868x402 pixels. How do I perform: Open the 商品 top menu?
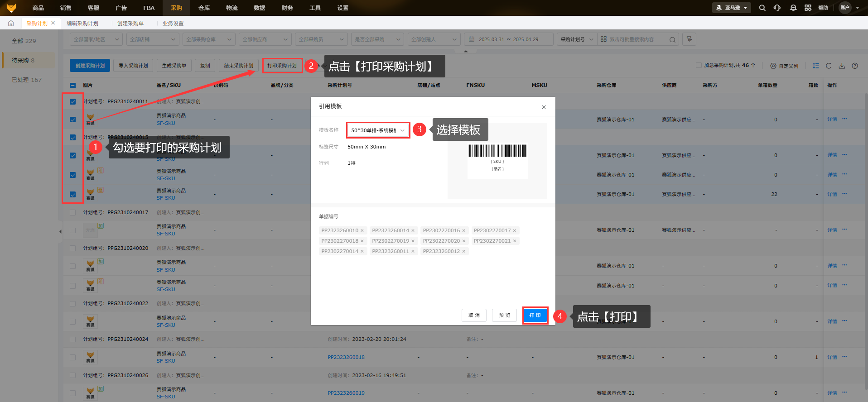click(38, 8)
